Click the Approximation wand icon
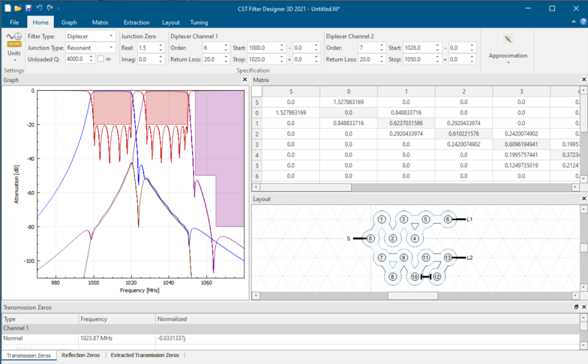588x364 pixels. click(507, 39)
